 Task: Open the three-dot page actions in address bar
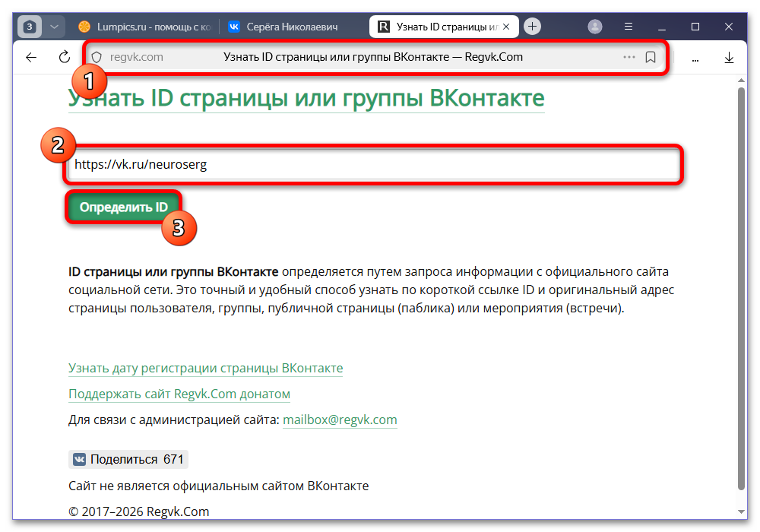[629, 57]
